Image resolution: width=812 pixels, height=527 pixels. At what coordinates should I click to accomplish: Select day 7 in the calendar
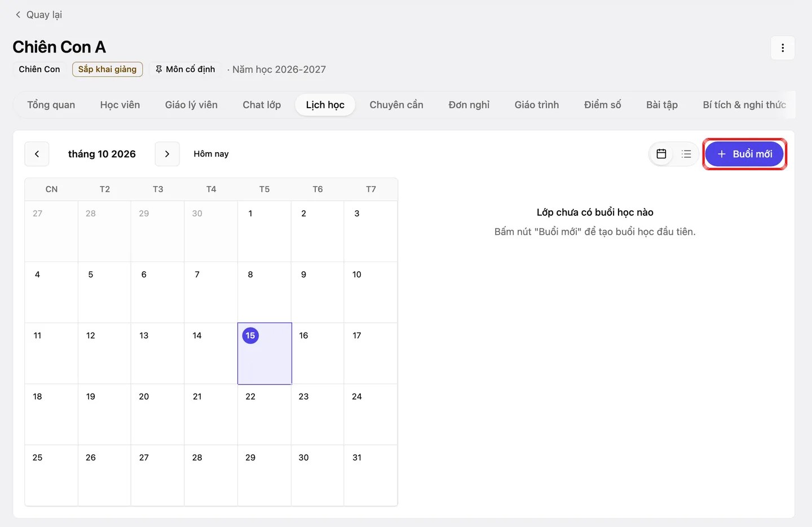tap(211, 293)
